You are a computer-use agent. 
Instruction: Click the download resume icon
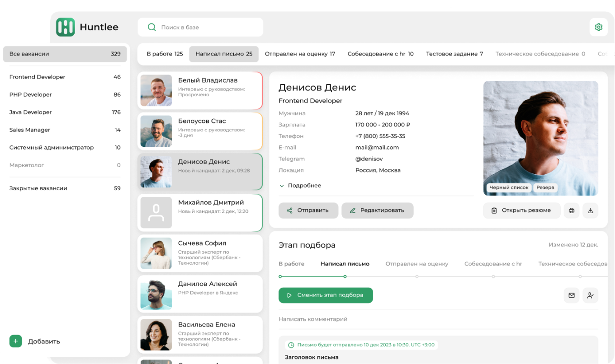tap(590, 210)
